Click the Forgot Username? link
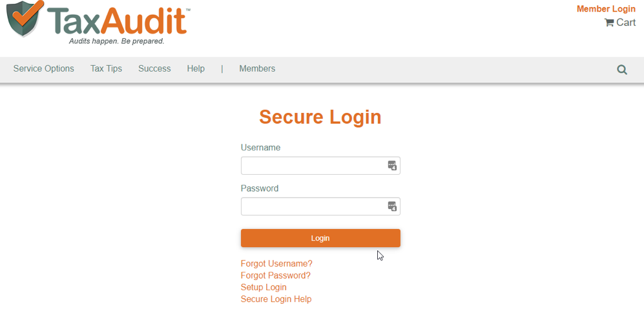The height and width of the screenshot is (318, 644). pyautogui.click(x=276, y=264)
